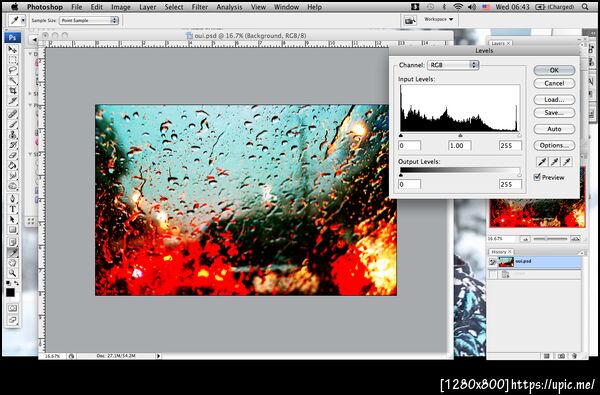Click Cancel in Levels dialog
The height and width of the screenshot is (395, 600).
pos(554,83)
